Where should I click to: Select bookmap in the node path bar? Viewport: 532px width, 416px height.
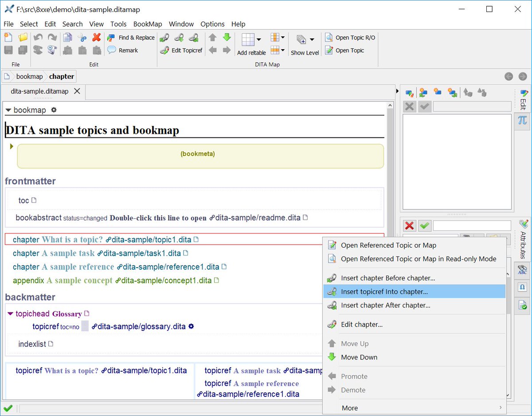(x=29, y=76)
